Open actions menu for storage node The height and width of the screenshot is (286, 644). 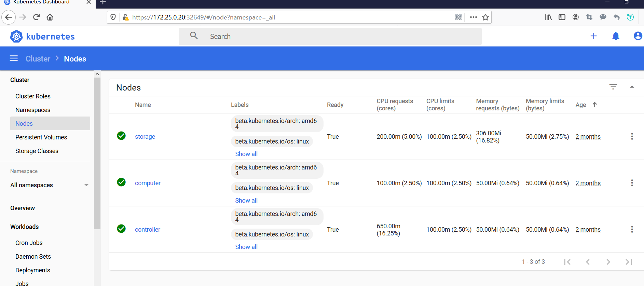[x=632, y=136]
